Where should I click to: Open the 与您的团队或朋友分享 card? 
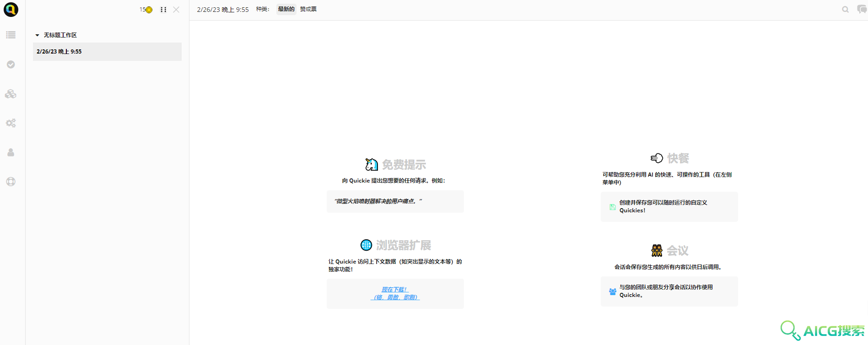[x=669, y=291]
